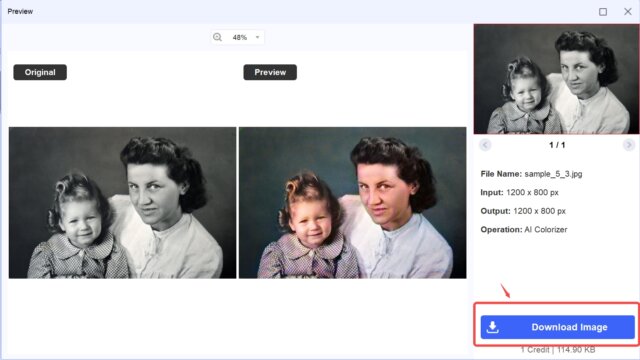The height and width of the screenshot is (360, 640).
Task: Maximize the Preview window
Action: click(603, 12)
